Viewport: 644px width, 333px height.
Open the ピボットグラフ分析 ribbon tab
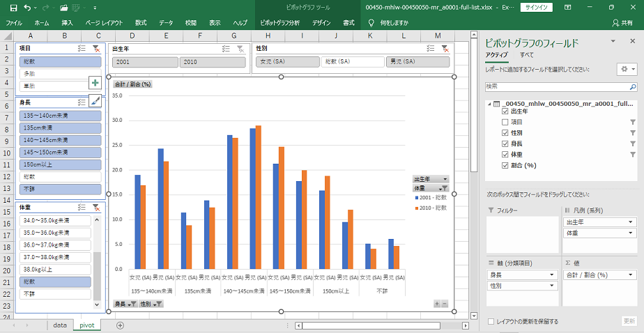[x=279, y=23]
